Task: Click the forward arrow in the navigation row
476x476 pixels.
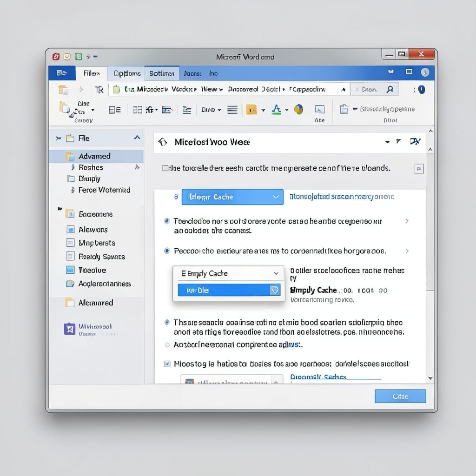Action: (x=81, y=89)
